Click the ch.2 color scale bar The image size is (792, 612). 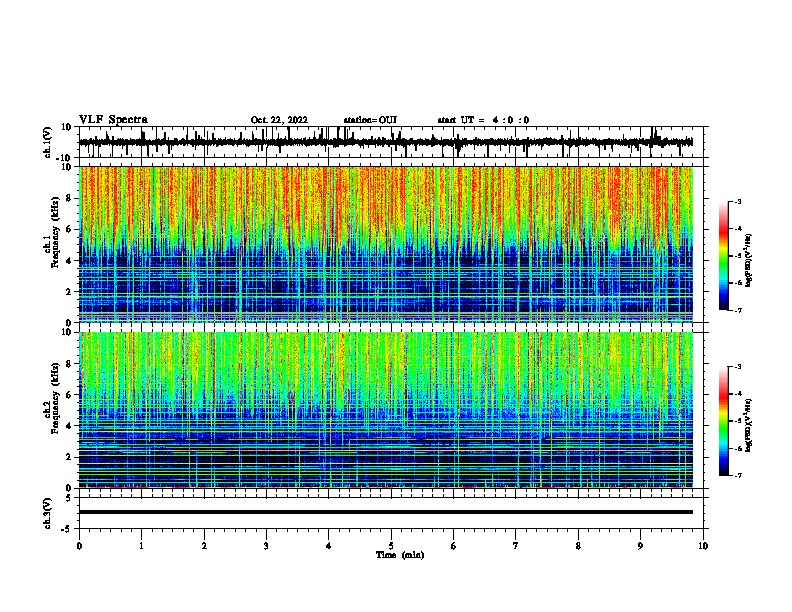[x=724, y=421]
